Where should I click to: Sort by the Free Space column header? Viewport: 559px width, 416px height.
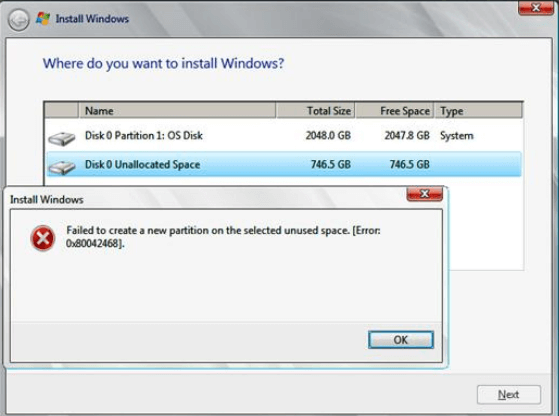click(395, 111)
